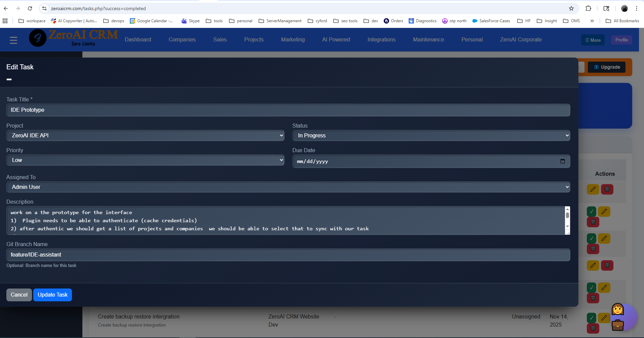Viewport: 644px width, 338px height.
Task: Open the Assigned To dropdown
Action: 288,187
